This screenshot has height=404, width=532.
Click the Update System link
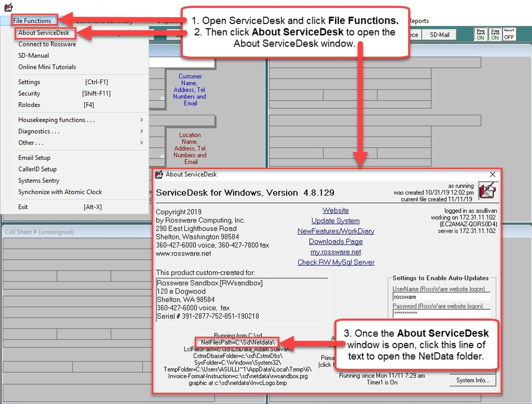point(335,221)
